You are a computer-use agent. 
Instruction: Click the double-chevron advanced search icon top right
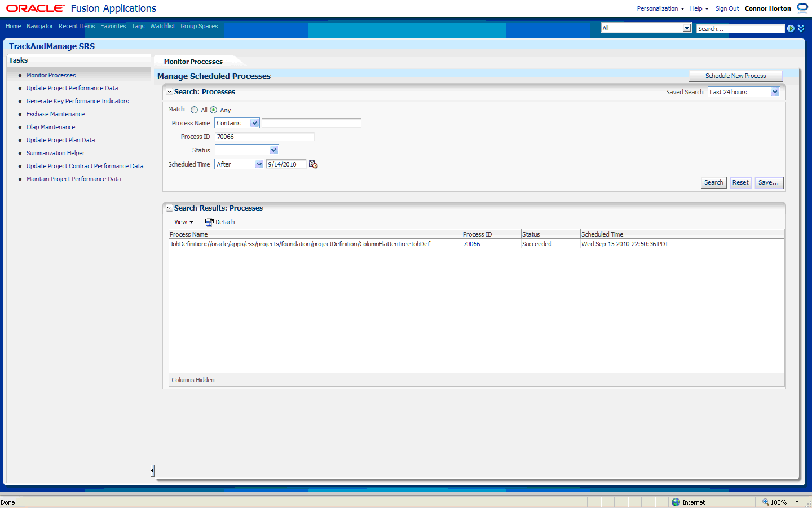coord(800,28)
